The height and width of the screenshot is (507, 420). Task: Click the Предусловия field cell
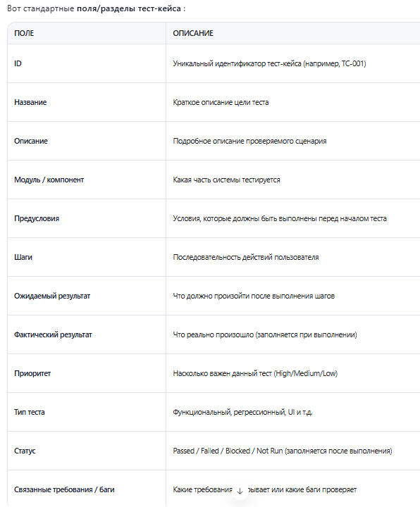pyautogui.click(x=87, y=218)
